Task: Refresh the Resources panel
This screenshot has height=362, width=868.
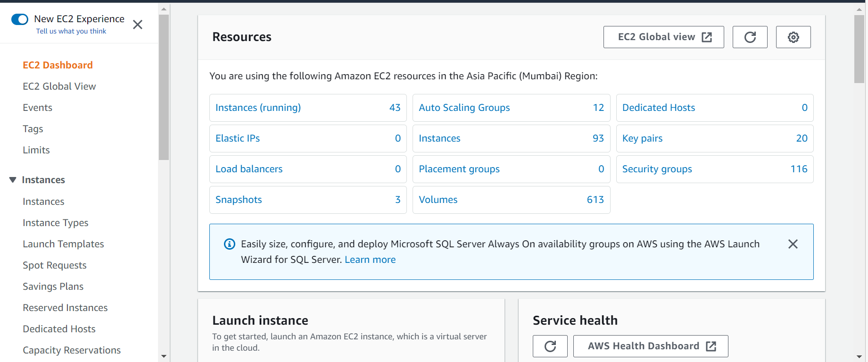Action: [x=750, y=37]
